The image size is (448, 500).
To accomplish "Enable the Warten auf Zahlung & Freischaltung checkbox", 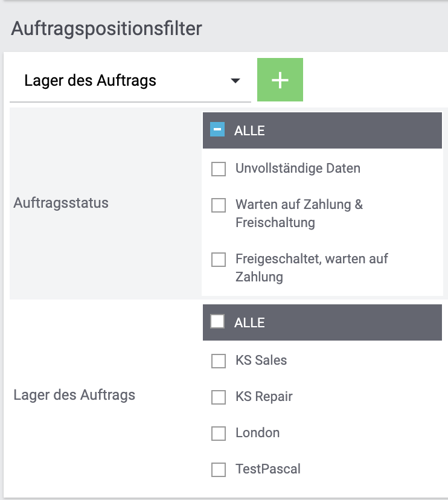I will click(x=219, y=206).
